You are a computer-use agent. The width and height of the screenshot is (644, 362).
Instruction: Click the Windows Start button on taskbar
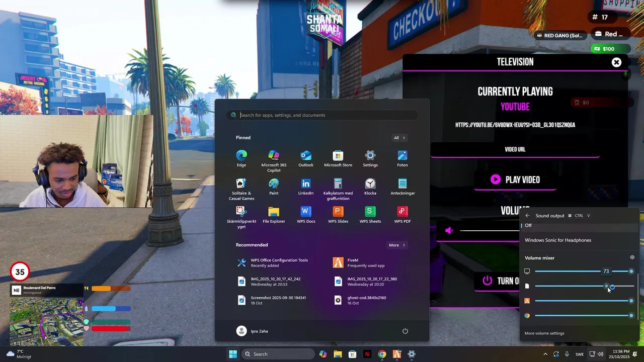coord(233,354)
